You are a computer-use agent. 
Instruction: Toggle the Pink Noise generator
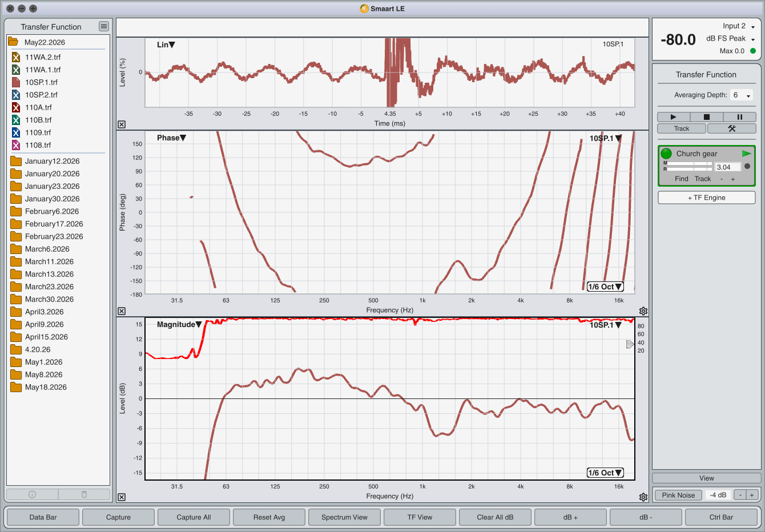pos(678,495)
